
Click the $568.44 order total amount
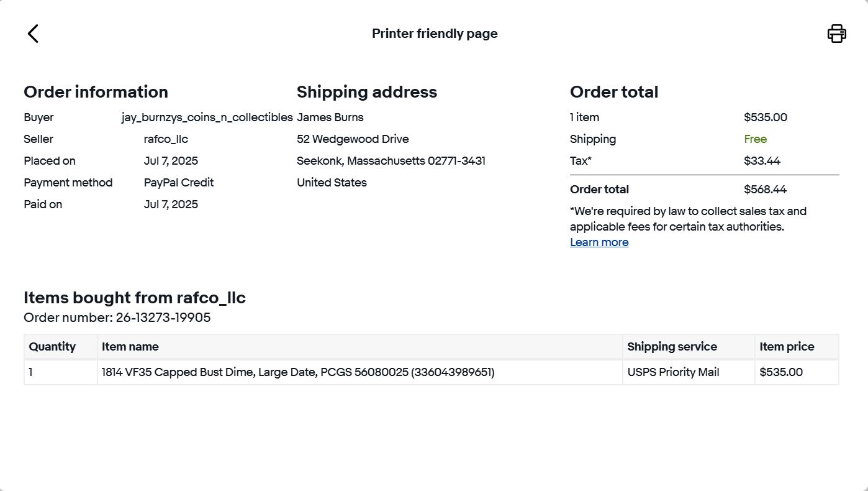click(x=765, y=190)
